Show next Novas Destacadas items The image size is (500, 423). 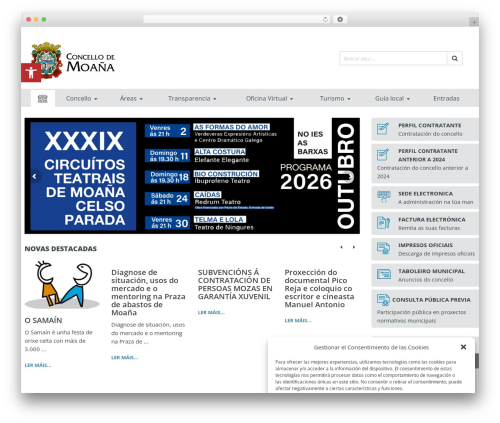point(354,247)
